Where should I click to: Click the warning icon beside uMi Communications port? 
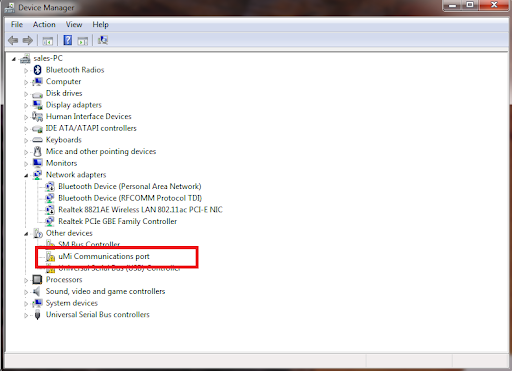[x=50, y=257]
